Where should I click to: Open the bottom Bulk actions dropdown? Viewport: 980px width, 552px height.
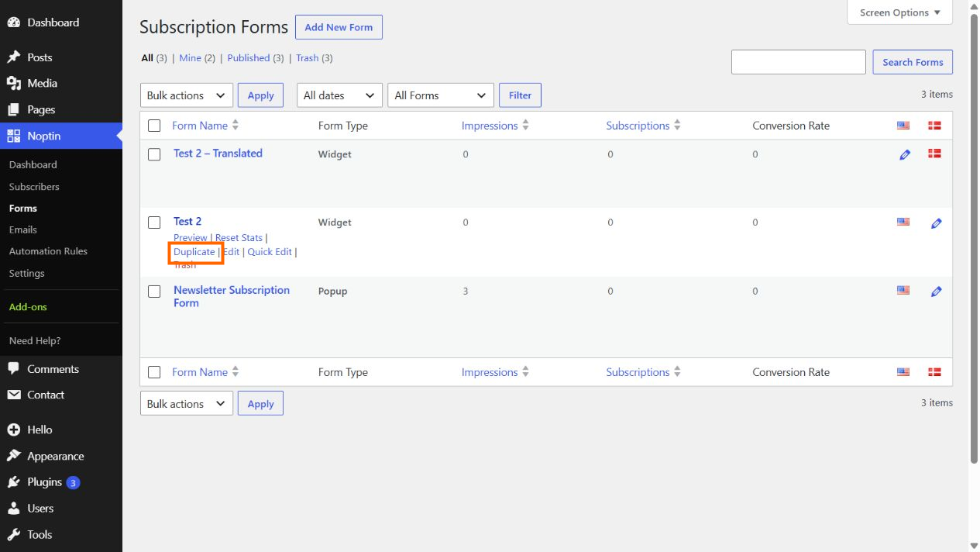pos(187,404)
